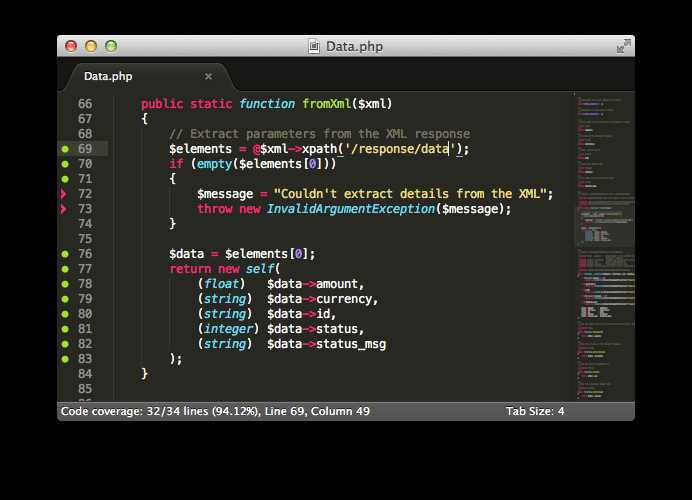The height and width of the screenshot is (500, 692).
Task: Enter full screen with the arrows icon
Action: (x=623, y=46)
